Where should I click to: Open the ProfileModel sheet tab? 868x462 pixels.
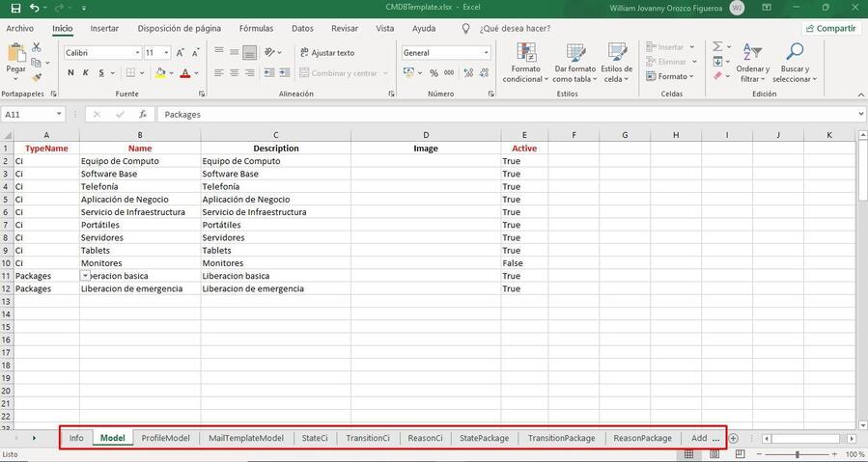[x=165, y=438]
